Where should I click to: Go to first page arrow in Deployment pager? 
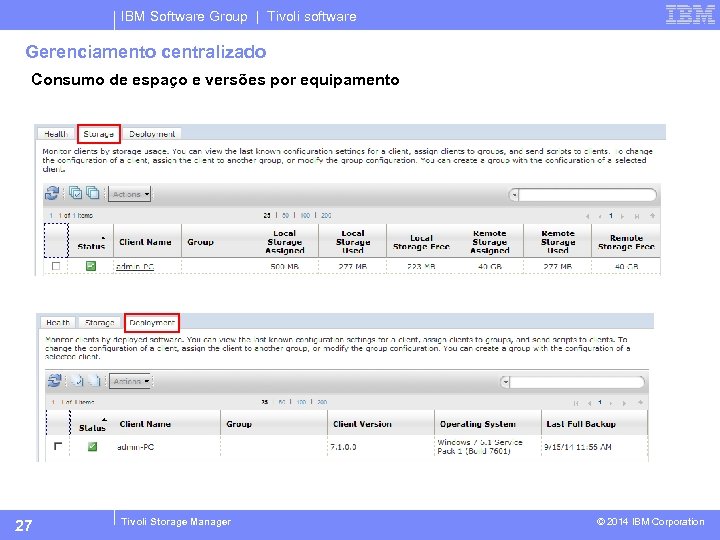tap(576, 403)
